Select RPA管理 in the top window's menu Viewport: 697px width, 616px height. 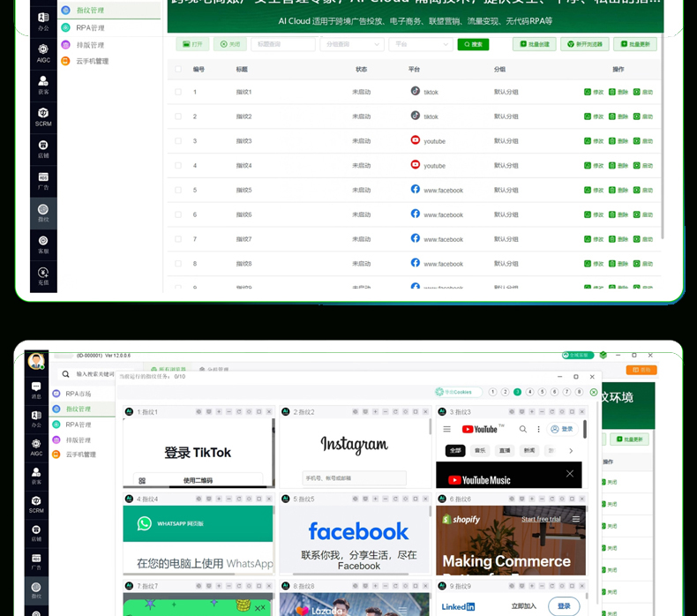tap(90, 28)
